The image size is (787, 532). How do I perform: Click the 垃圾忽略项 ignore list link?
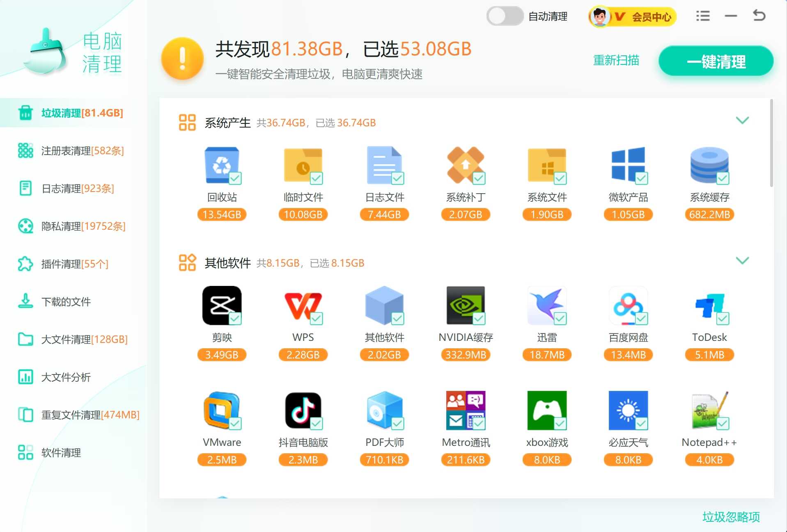(x=731, y=516)
